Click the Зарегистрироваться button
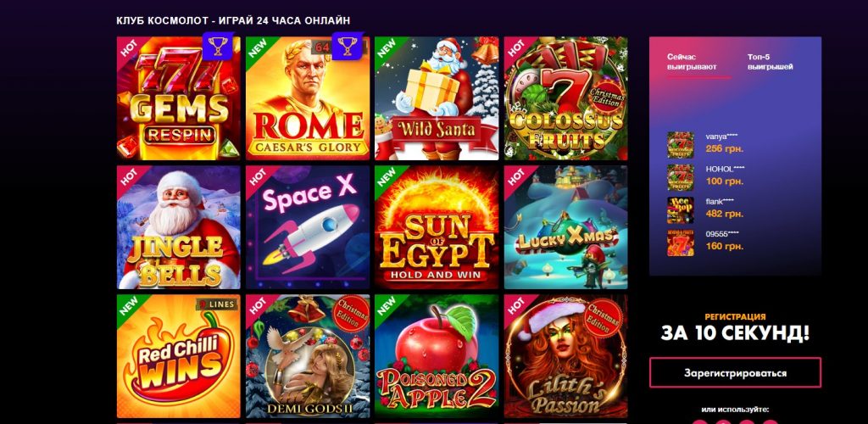The width and height of the screenshot is (868, 424). [x=735, y=372]
